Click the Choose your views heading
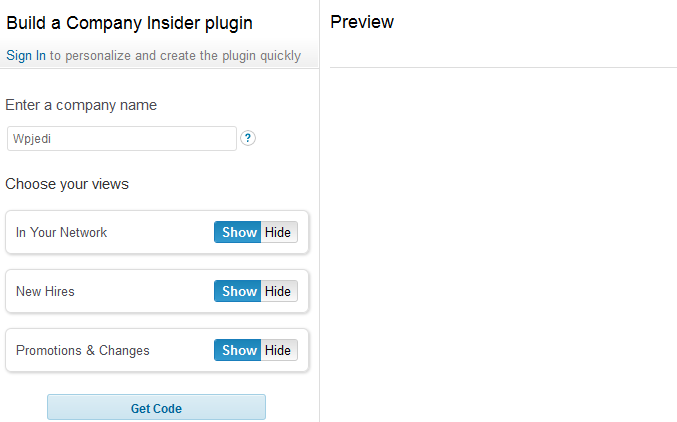Screen dimensions: 677x422 67,184
